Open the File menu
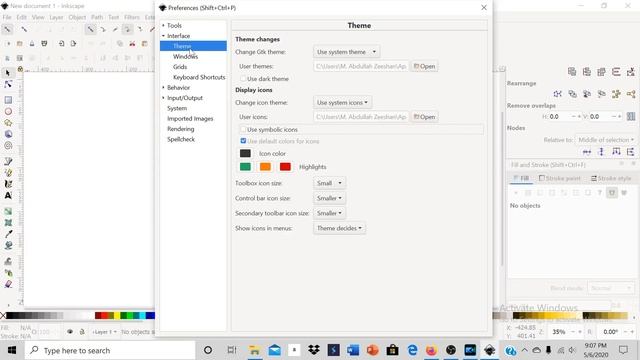The height and width of the screenshot is (360, 640). tap(7, 17)
